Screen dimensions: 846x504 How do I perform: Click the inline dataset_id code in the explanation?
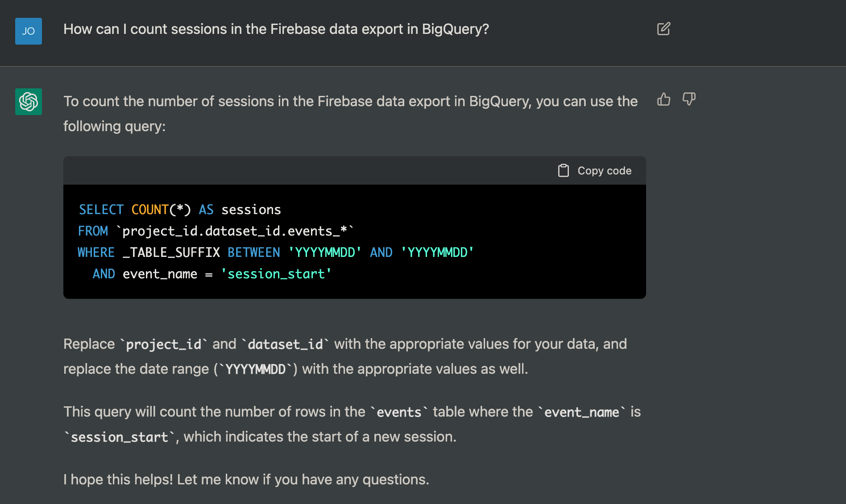pyautogui.click(x=286, y=344)
